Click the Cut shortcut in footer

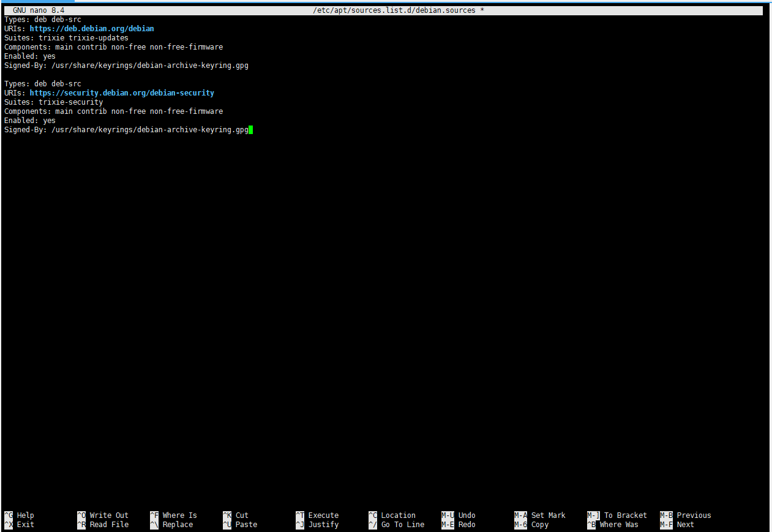pyautogui.click(x=242, y=515)
